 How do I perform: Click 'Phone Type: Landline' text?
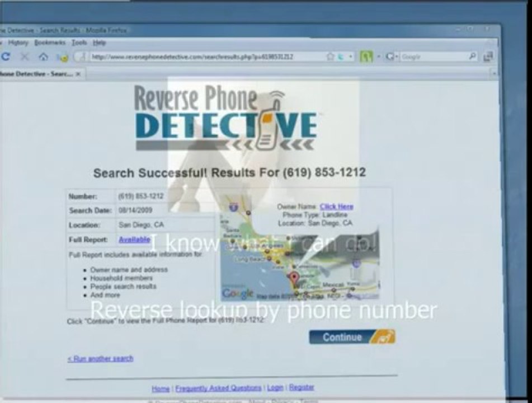pyautogui.click(x=315, y=214)
